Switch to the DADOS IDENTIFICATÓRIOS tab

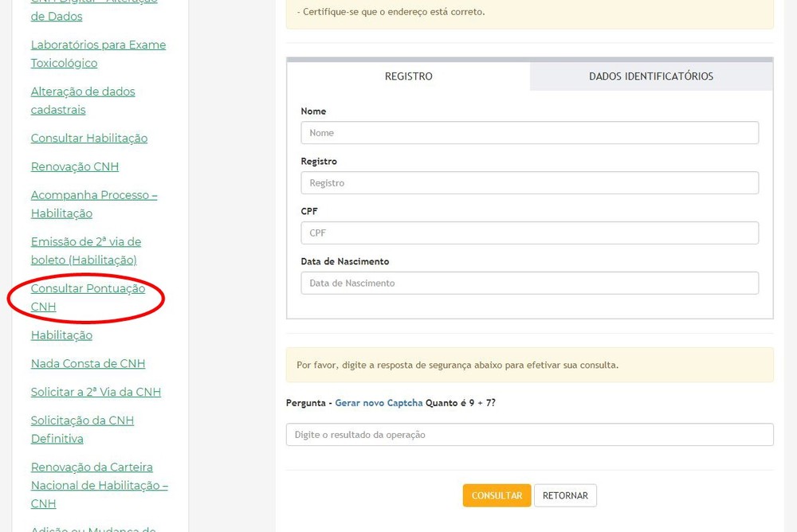coord(650,76)
